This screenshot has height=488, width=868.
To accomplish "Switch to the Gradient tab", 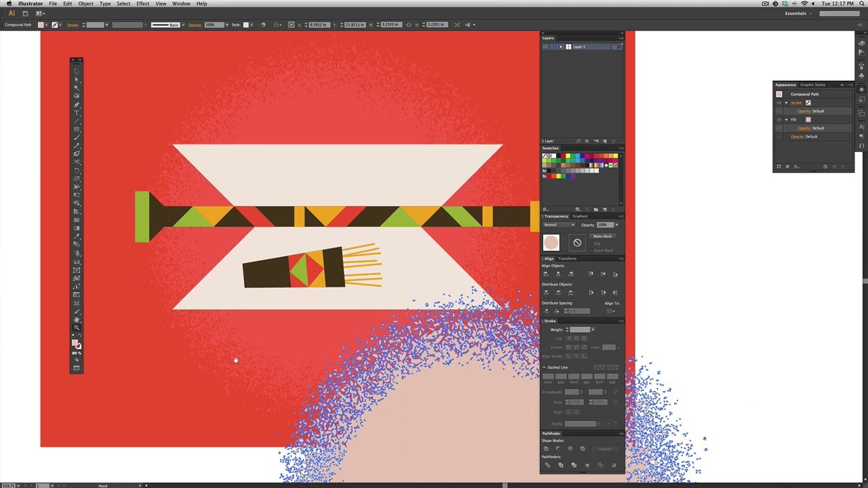I will point(580,216).
